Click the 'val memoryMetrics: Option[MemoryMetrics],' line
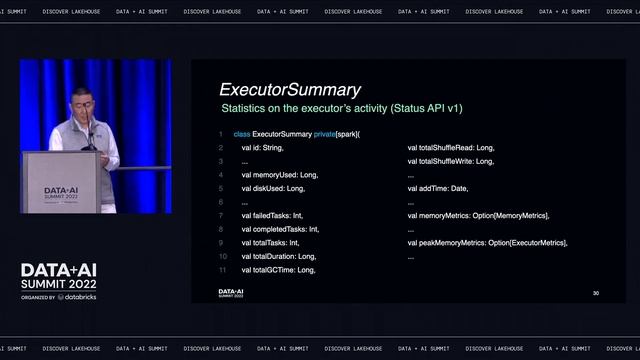Viewport: 640px width, 360px height. pyautogui.click(x=478, y=216)
